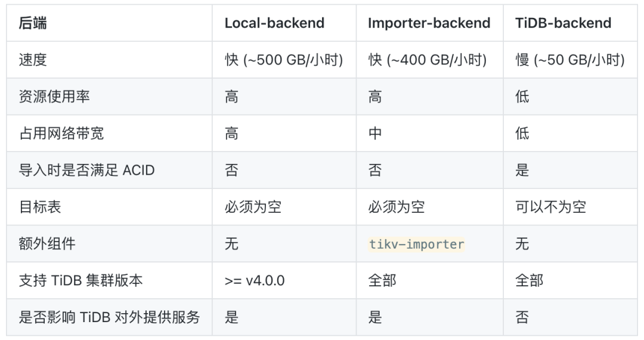Click the 快 (~500 GB/小时) cell
Viewport: 644px width, 340px height.
[x=284, y=60]
